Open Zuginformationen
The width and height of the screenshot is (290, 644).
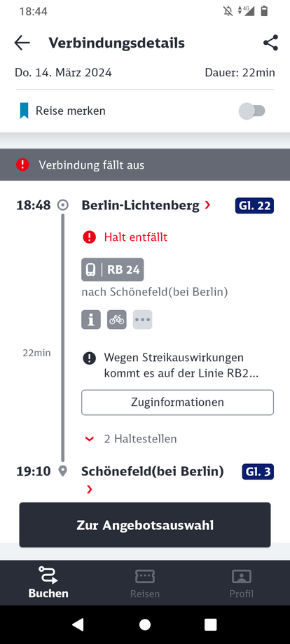pos(177,402)
